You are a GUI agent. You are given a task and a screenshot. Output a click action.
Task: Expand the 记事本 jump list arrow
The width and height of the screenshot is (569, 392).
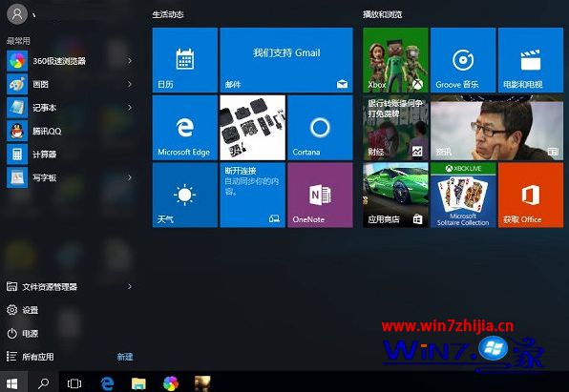[130, 108]
